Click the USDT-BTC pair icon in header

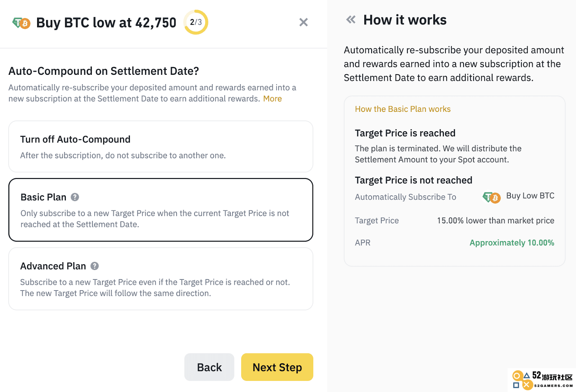point(21,23)
